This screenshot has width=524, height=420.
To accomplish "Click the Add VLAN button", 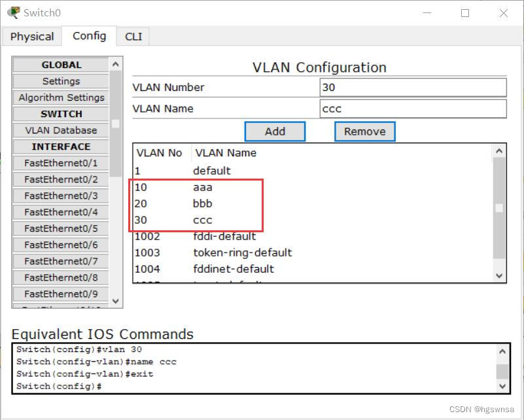I will pos(275,131).
